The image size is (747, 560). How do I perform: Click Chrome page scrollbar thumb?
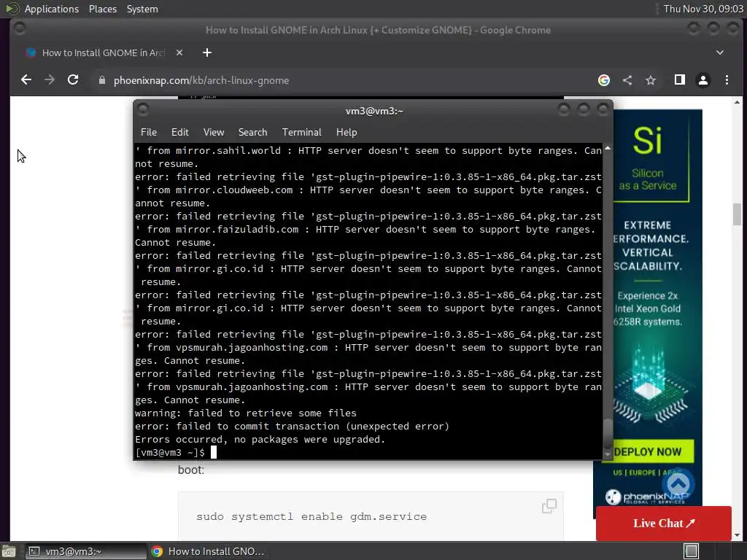tap(737, 214)
